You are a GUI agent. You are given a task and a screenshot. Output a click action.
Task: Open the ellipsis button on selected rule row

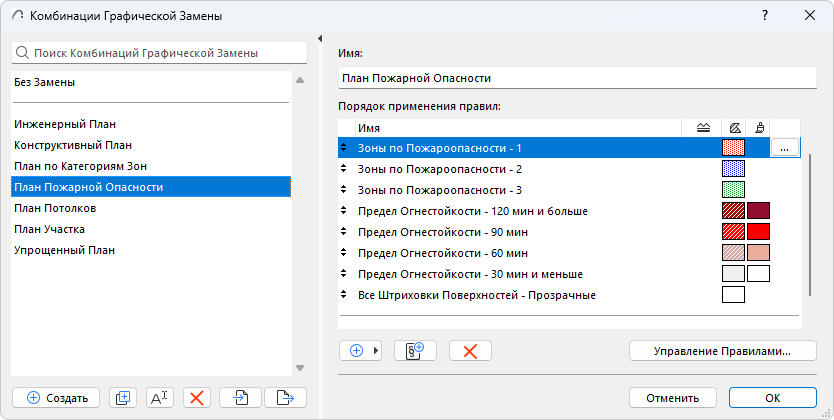785,148
